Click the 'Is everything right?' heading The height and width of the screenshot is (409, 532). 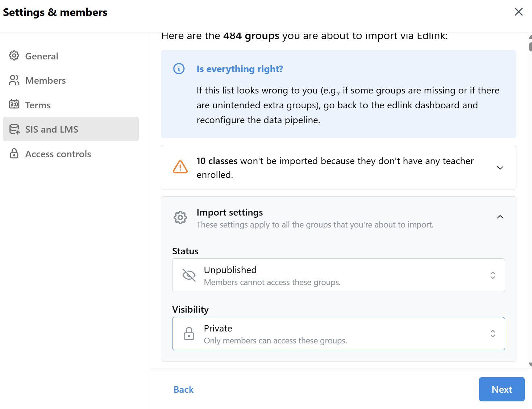point(240,69)
